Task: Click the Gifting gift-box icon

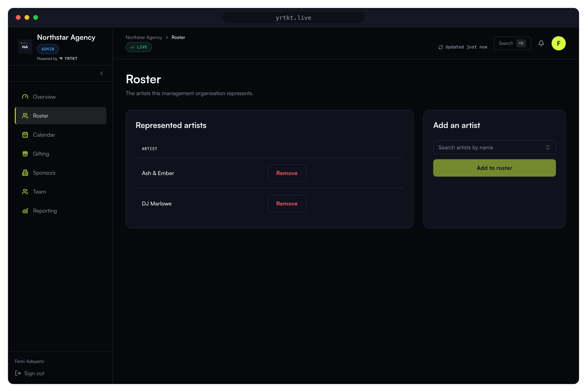Action: point(25,154)
